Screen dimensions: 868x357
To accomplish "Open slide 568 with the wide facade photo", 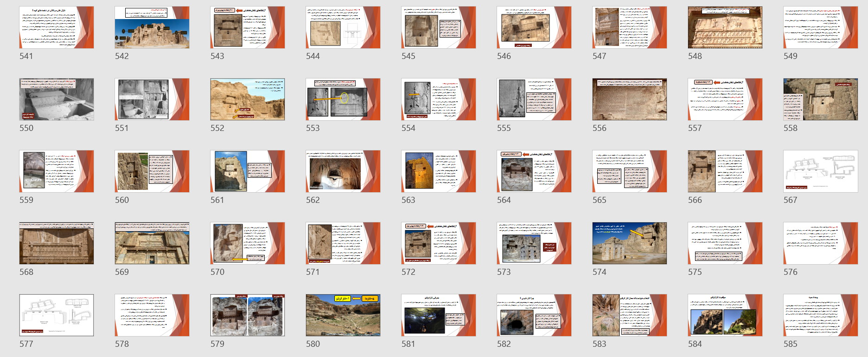I will pos(57,243).
